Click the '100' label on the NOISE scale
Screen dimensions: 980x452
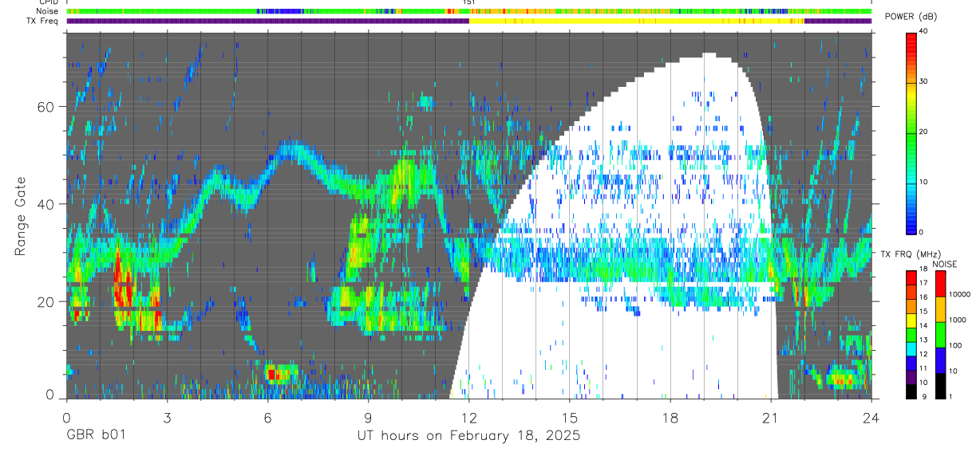pos(956,345)
